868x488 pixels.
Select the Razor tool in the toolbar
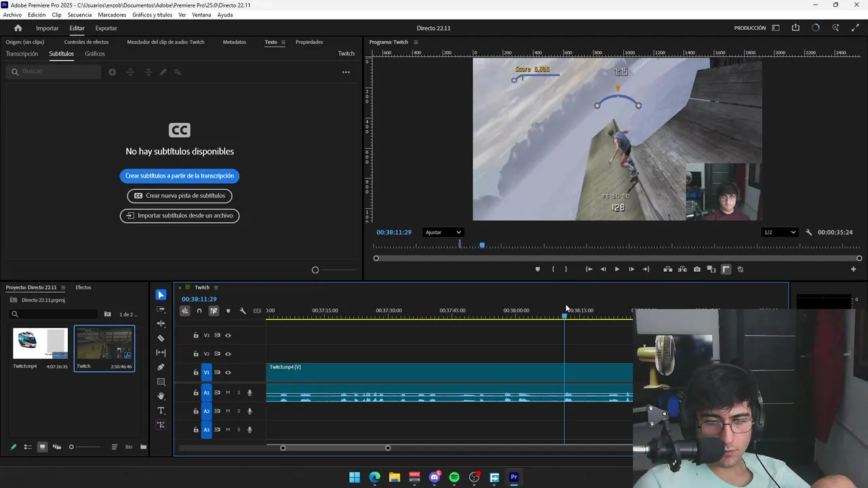click(161, 338)
